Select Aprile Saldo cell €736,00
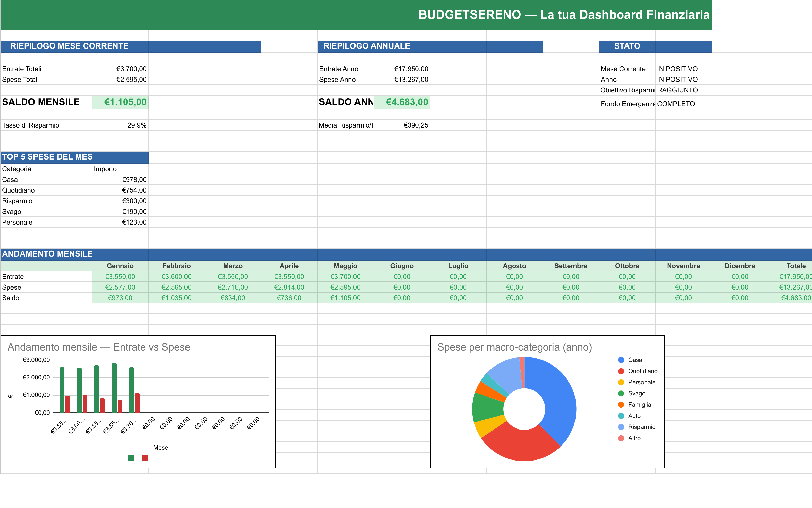This screenshot has width=812, height=508. (x=289, y=298)
